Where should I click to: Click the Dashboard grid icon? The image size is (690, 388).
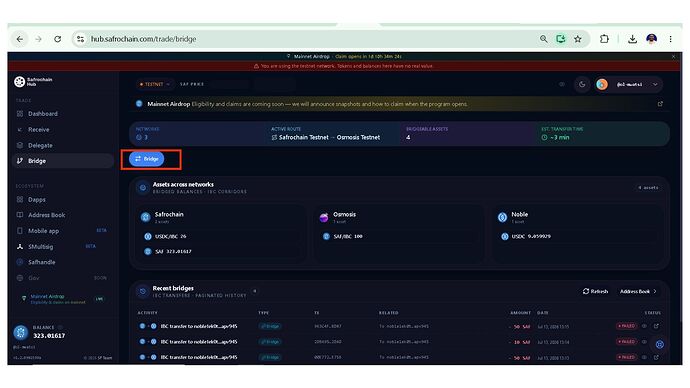click(x=20, y=113)
